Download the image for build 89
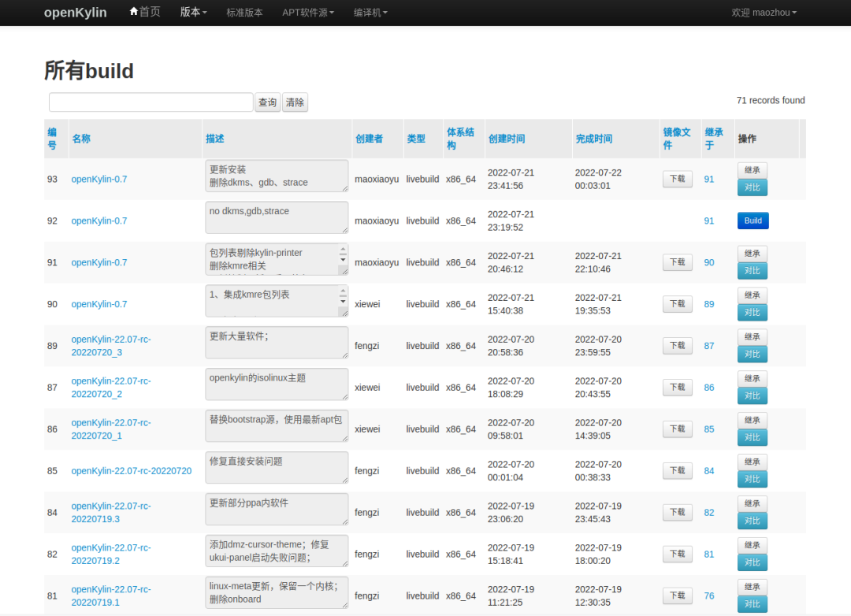 [678, 346]
